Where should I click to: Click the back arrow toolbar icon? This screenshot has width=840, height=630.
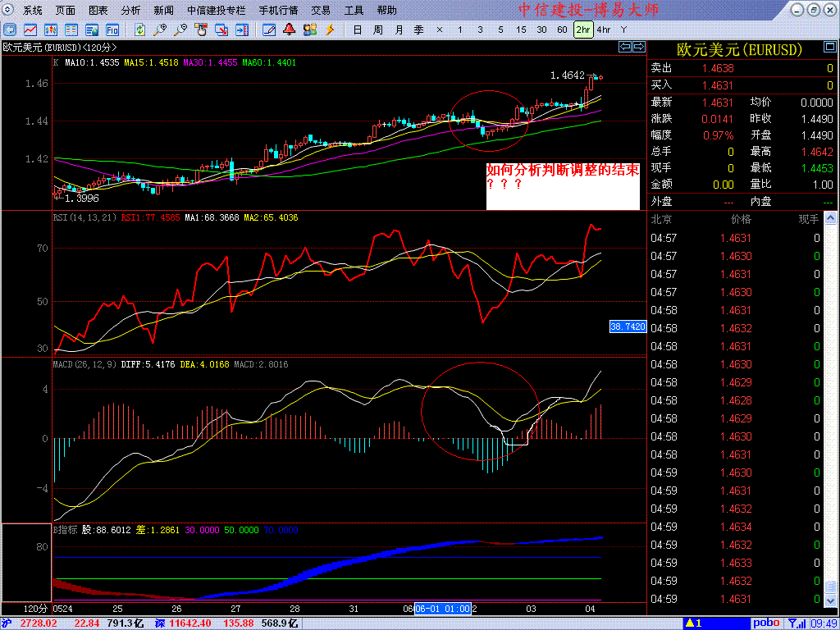point(10,30)
